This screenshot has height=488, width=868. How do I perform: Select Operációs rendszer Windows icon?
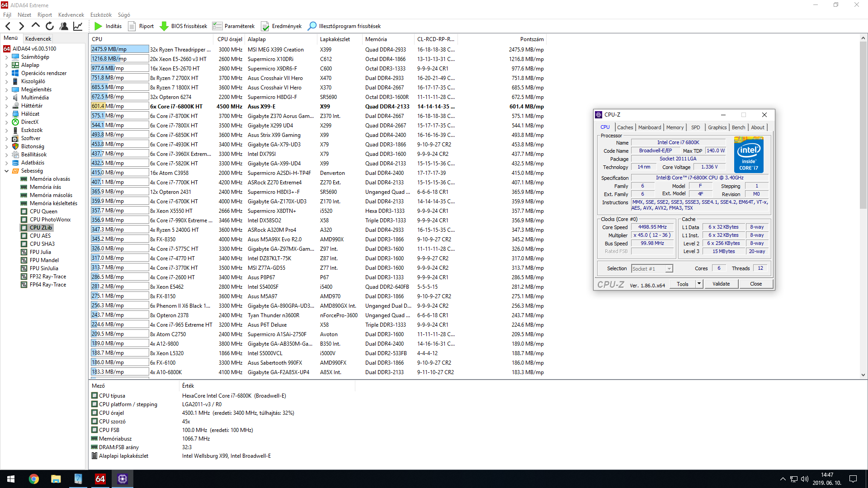point(15,73)
